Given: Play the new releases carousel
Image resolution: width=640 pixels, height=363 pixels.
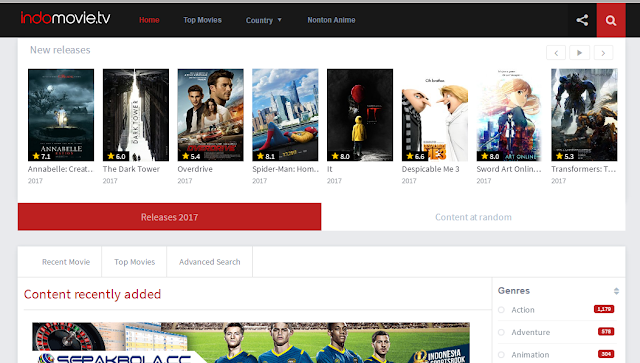Looking at the screenshot, I should (x=579, y=53).
